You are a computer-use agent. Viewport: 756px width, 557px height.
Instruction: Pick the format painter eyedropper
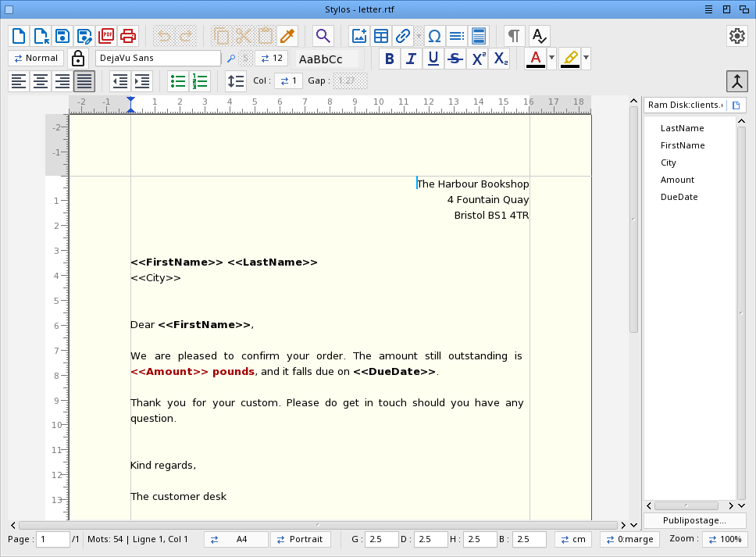(x=287, y=36)
